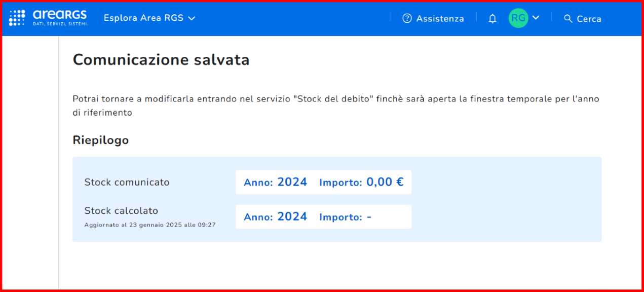
Task: Click the areaRGS dotted grid logo icon
Action: (17, 18)
